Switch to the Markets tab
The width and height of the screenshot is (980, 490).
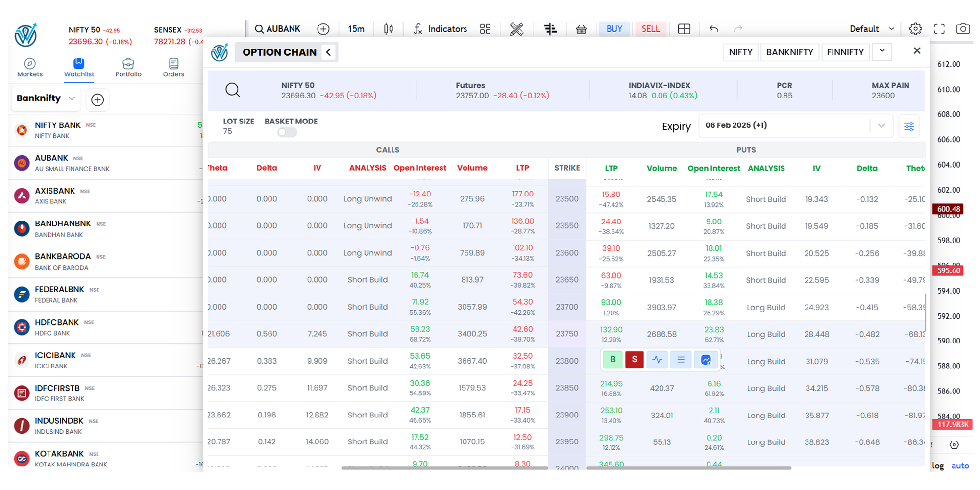tap(30, 68)
